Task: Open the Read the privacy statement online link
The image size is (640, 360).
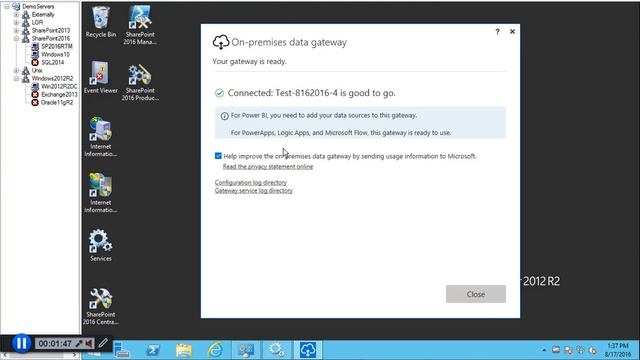Action: point(268,167)
